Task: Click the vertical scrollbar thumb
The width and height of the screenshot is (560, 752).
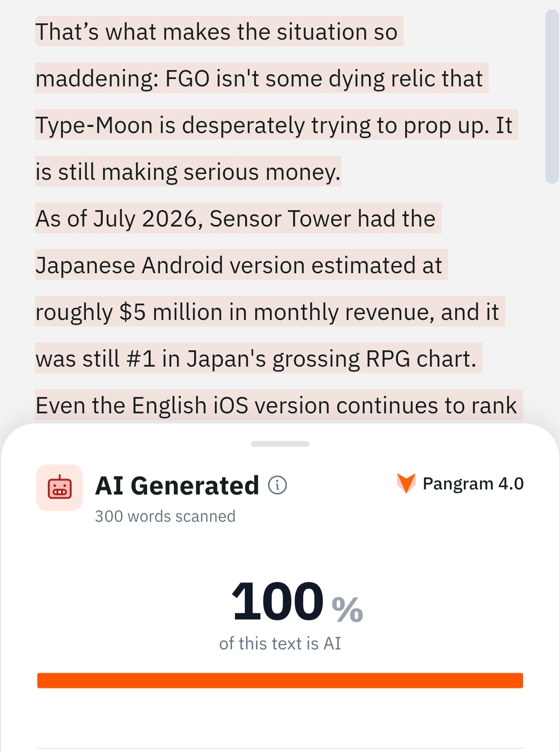Action: [552, 97]
